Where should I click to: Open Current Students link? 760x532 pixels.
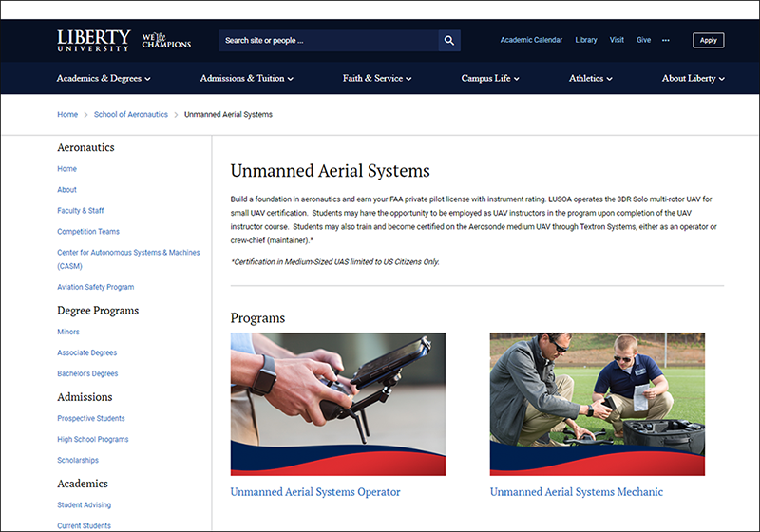[x=85, y=525]
